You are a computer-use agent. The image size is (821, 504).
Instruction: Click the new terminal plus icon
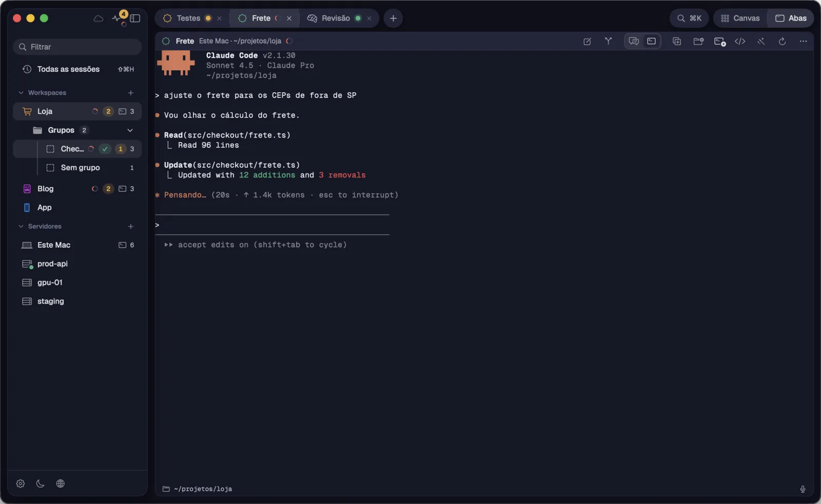pyautogui.click(x=720, y=42)
